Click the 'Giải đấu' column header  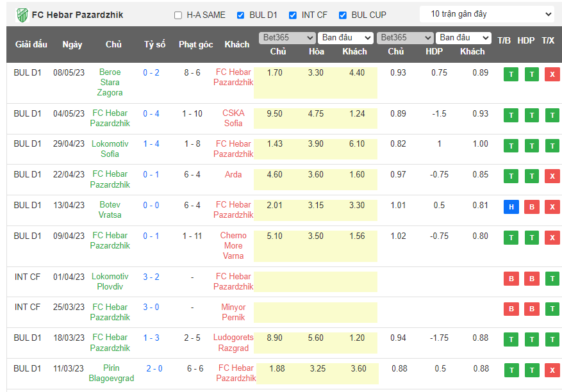point(31,44)
